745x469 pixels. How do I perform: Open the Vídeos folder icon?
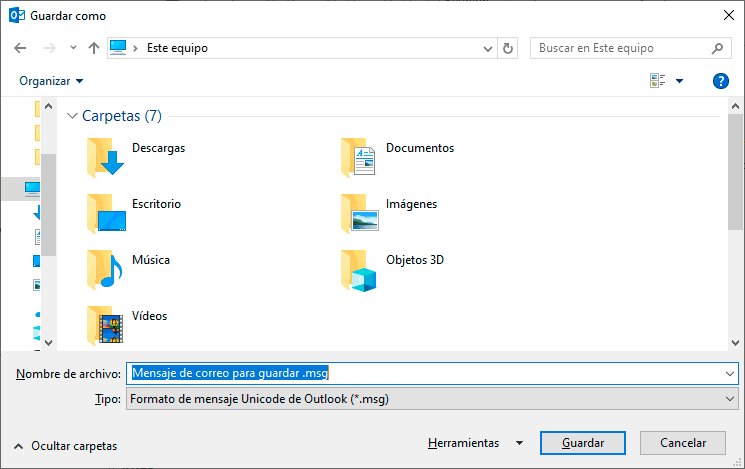point(105,323)
